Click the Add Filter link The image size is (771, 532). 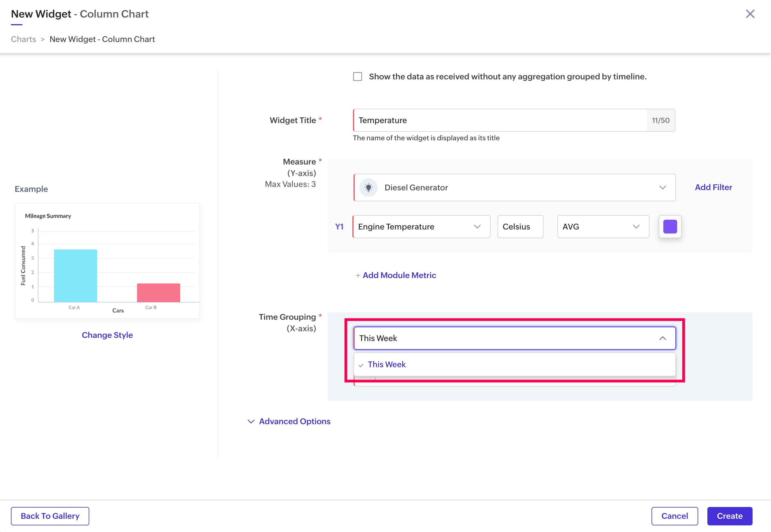coord(713,187)
